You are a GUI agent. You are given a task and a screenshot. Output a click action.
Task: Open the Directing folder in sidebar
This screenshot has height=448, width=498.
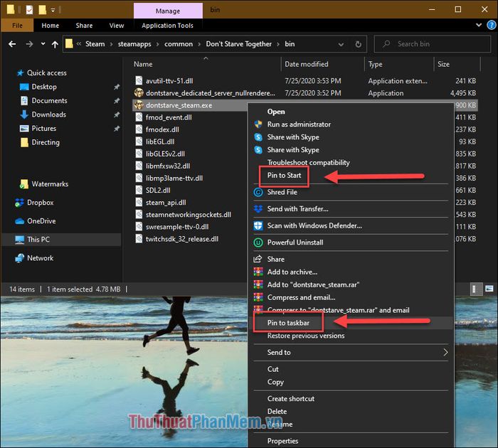[46, 142]
